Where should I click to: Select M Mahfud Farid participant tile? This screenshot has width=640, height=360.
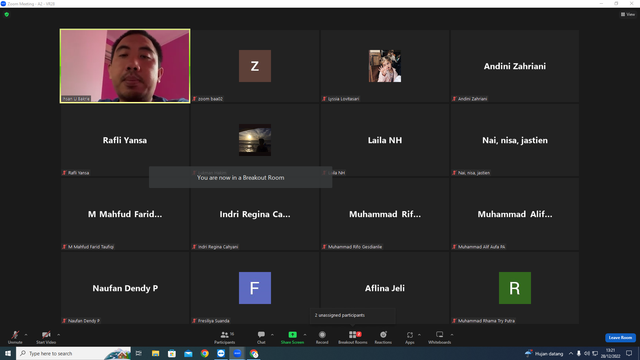(x=125, y=214)
